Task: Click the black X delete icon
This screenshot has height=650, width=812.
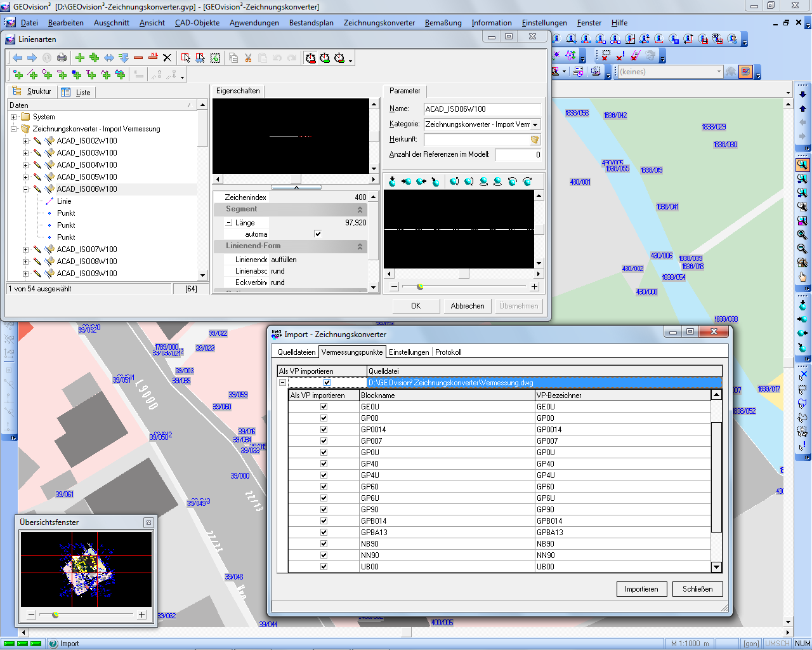Action: 167,58
